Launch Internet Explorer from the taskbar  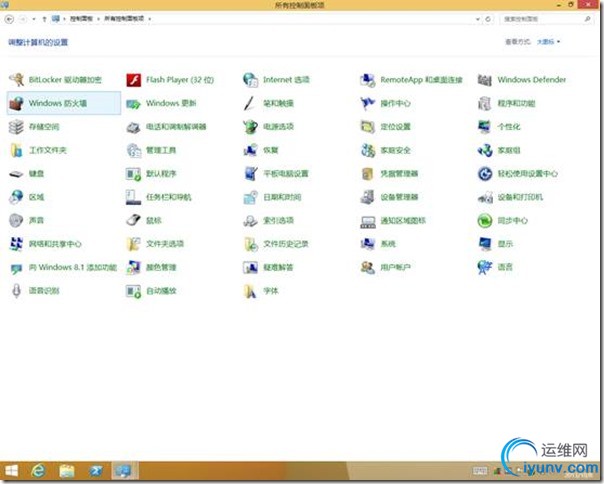(39, 471)
